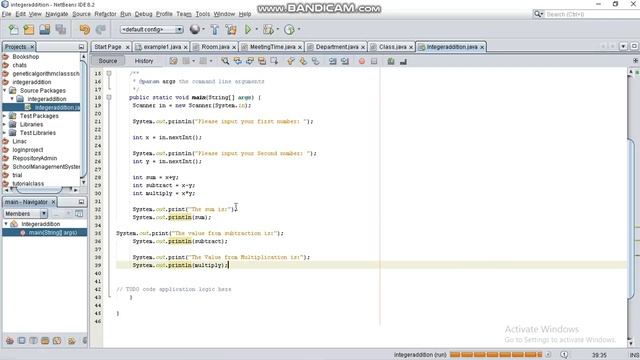640x360 pixels.
Task: Click the Previous Bookmark icon
Action: point(291,61)
